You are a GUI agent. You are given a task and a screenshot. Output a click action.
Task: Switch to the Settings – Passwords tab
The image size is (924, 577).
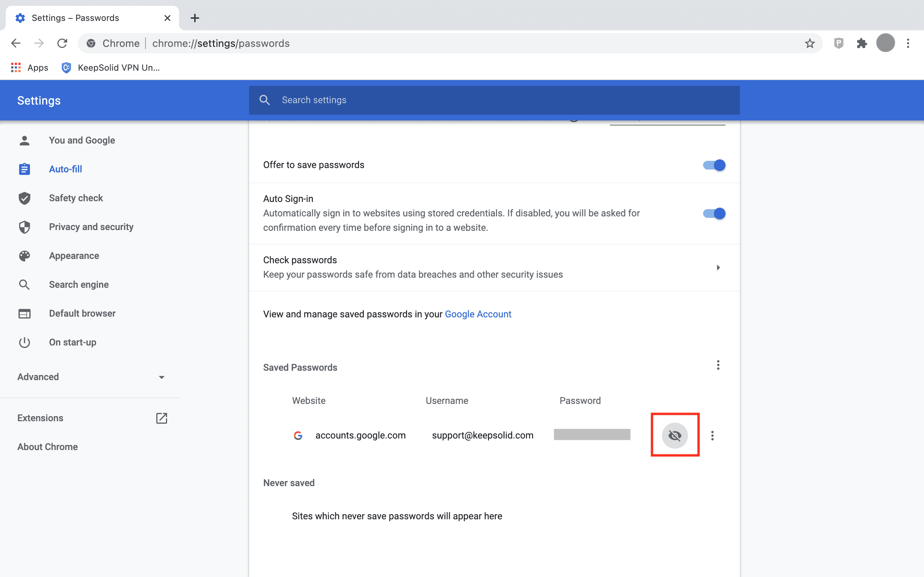[75, 18]
